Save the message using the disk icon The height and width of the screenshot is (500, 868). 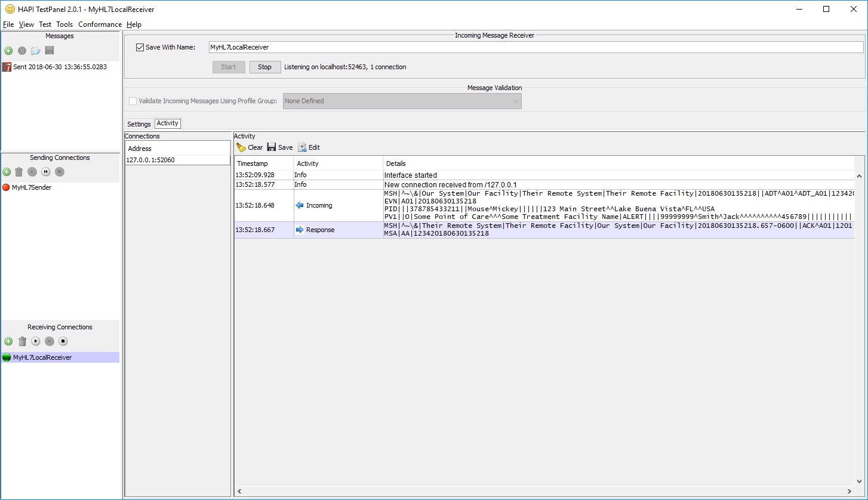pos(49,51)
